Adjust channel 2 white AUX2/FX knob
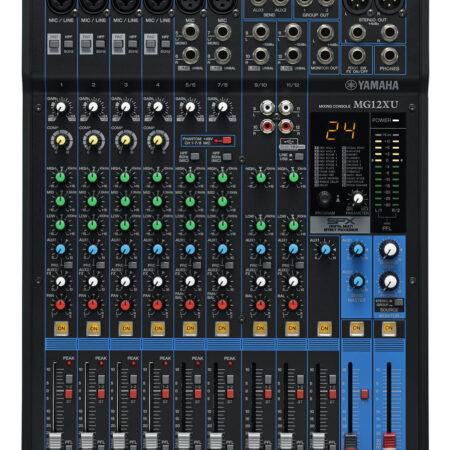The image size is (450, 450). click(x=93, y=282)
